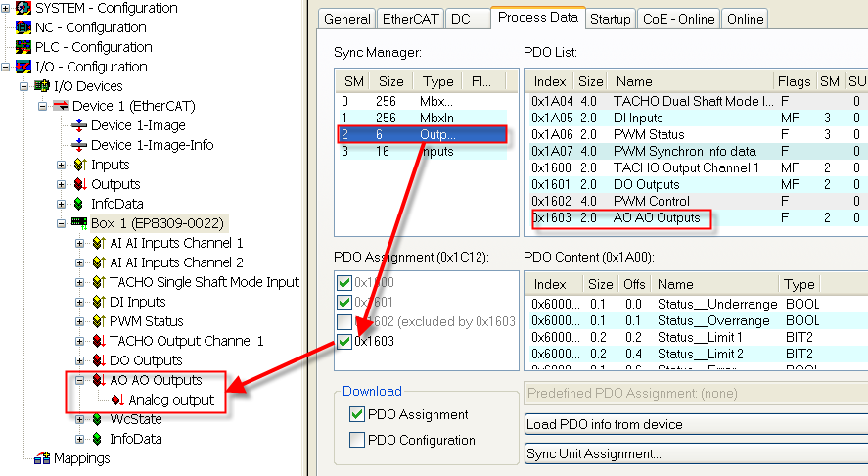Image resolution: width=868 pixels, height=476 pixels.
Task: Click the TACHO Output Channel 1 icon
Action: [99, 341]
